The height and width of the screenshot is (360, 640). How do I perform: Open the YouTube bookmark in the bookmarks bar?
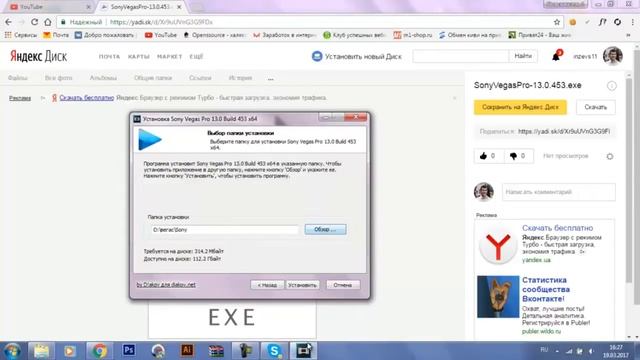pos(161,35)
